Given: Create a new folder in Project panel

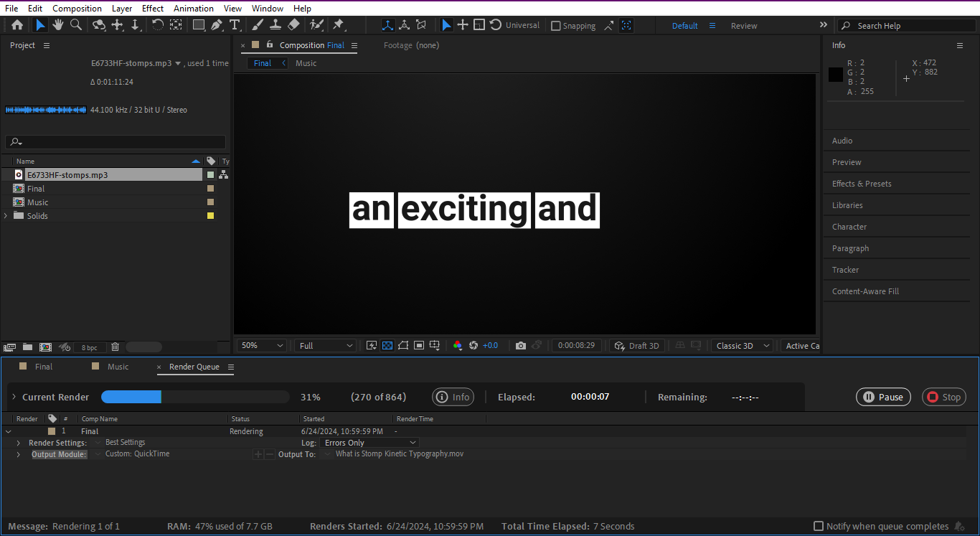Looking at the screenshot, I should click(27, 347).
